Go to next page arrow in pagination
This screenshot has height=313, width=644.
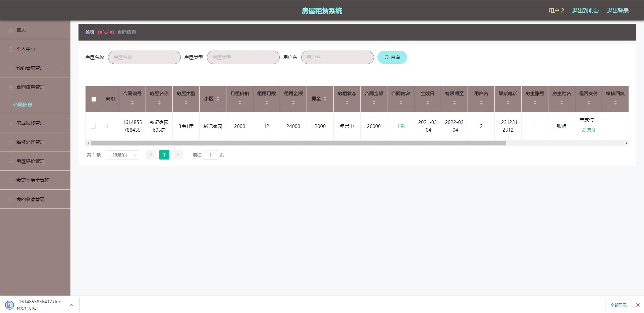point(178,155)
